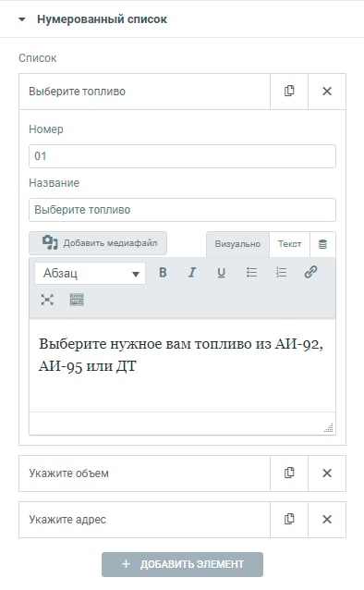
Task: Enter fullscreen editor mode
Action: [47, 300]
